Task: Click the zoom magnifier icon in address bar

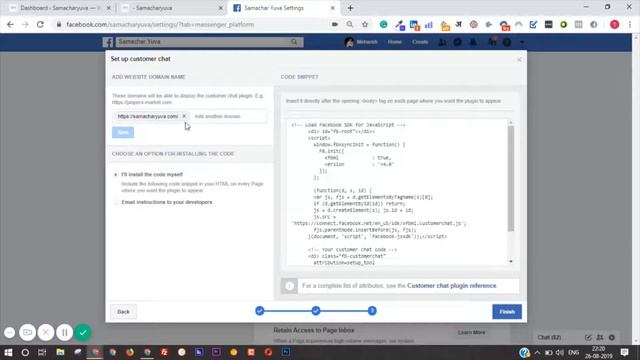Action: [x=350, y=24]
